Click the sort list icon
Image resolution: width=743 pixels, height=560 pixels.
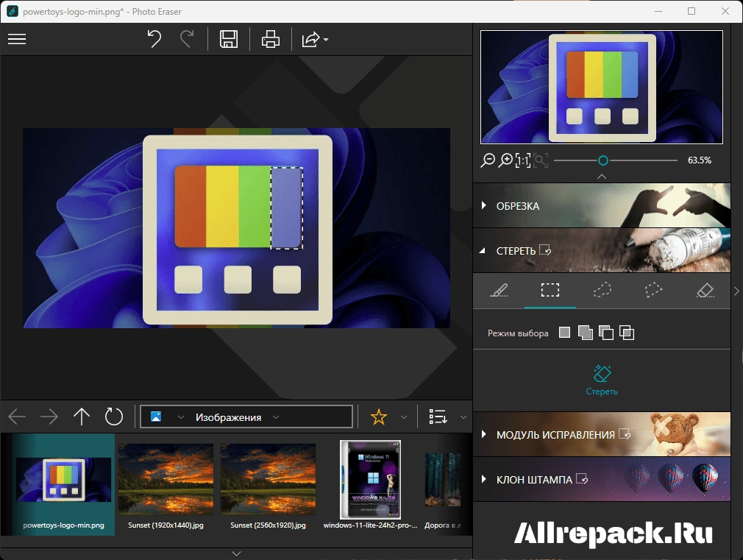pyautogui.click(x=438, y=417)
